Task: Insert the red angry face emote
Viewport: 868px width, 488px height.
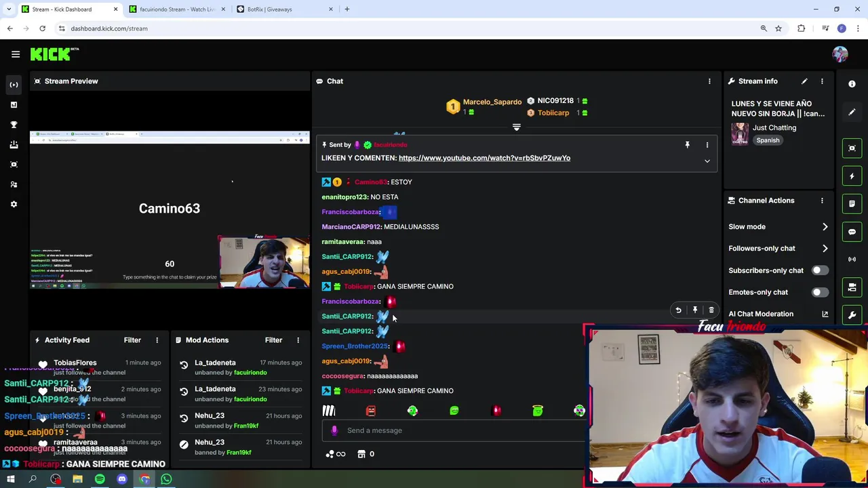Action: click(x=371, y=411)
